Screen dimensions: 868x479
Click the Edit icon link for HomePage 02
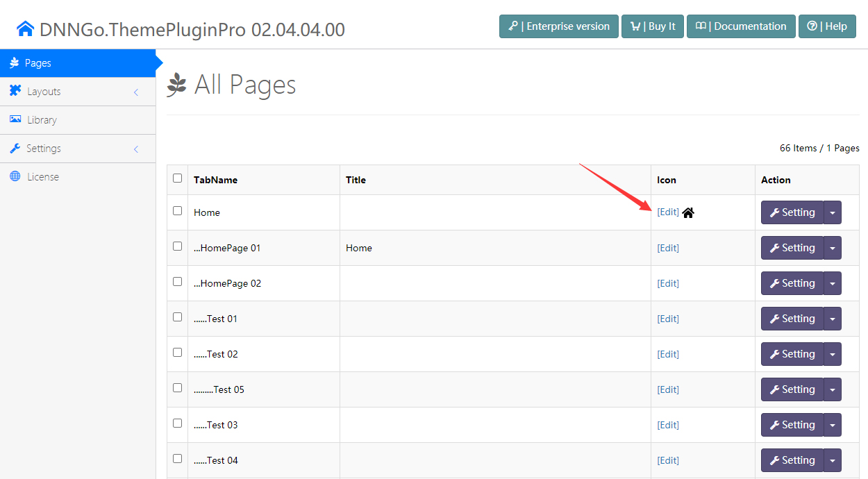click(x=668, y=283)
